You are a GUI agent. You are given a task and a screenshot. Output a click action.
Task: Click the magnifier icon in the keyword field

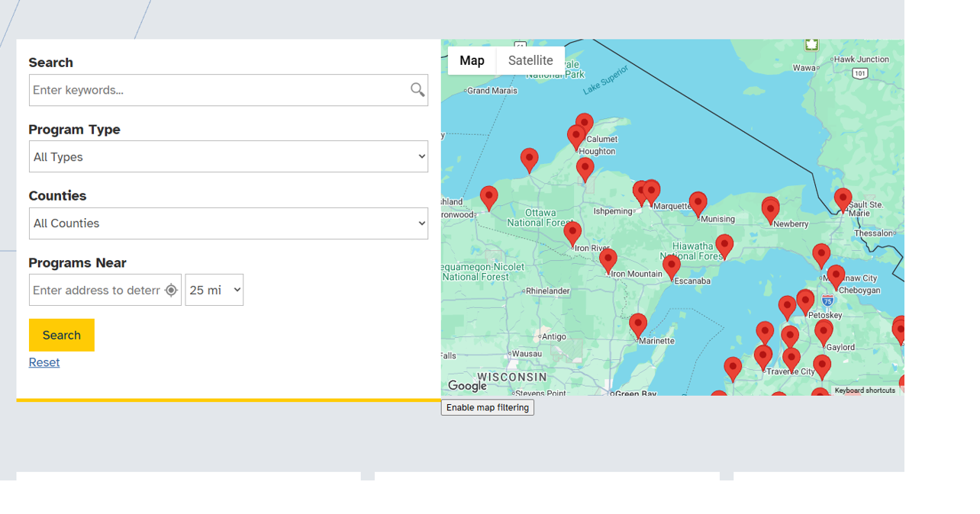pos(417,90)
